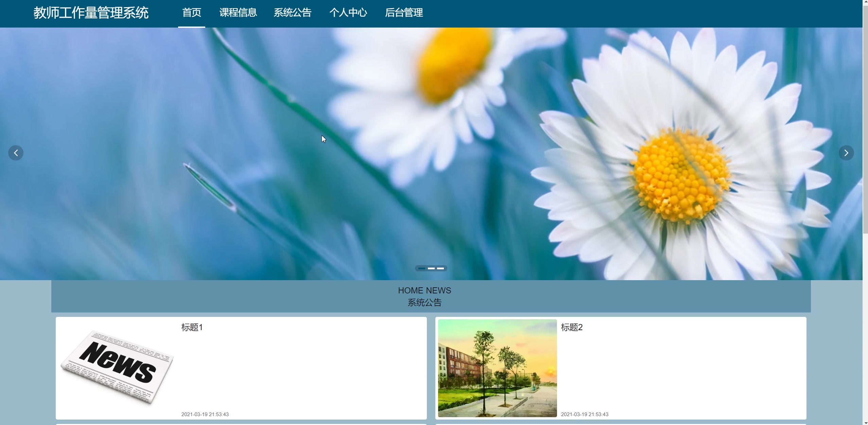This screenshot has height=425, width=868.
Task: Click the next slide arrow on carousel
Action: click(846, 153)
